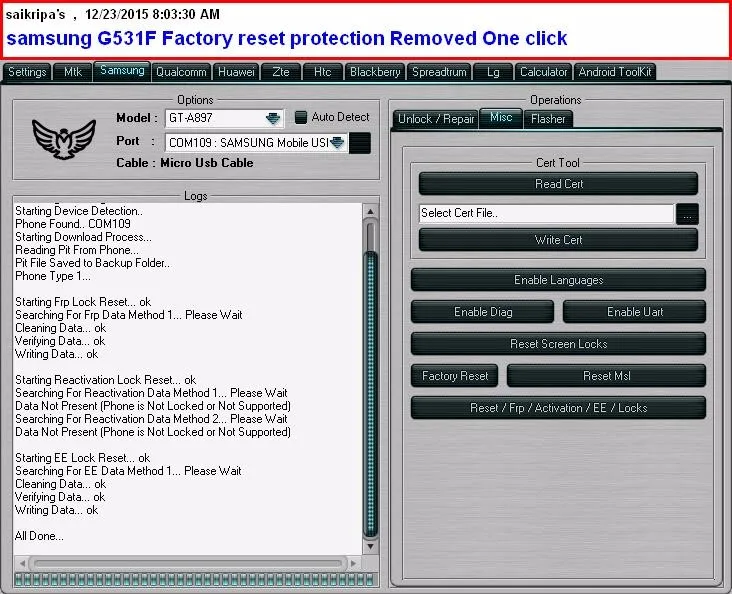Click the bottom progress bar

(x=194, y=580)
